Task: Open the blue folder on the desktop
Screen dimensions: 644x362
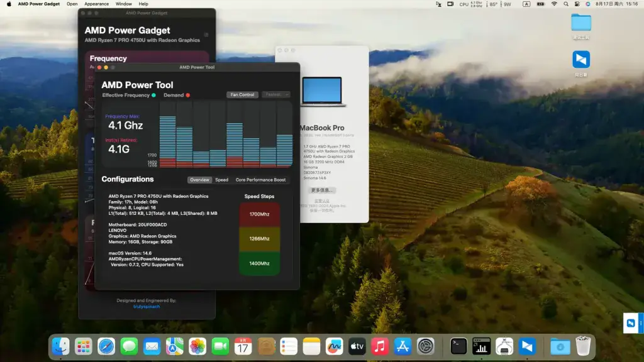Action: tap(581, 23)
